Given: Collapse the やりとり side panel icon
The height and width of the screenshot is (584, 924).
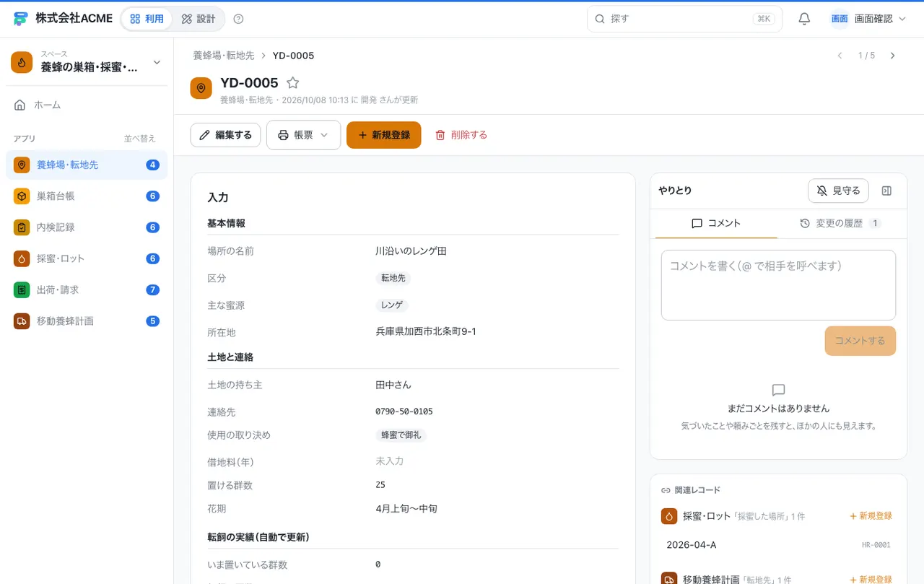Looking at the screenshot, I should pyautogui.click(x=886, y=191).
